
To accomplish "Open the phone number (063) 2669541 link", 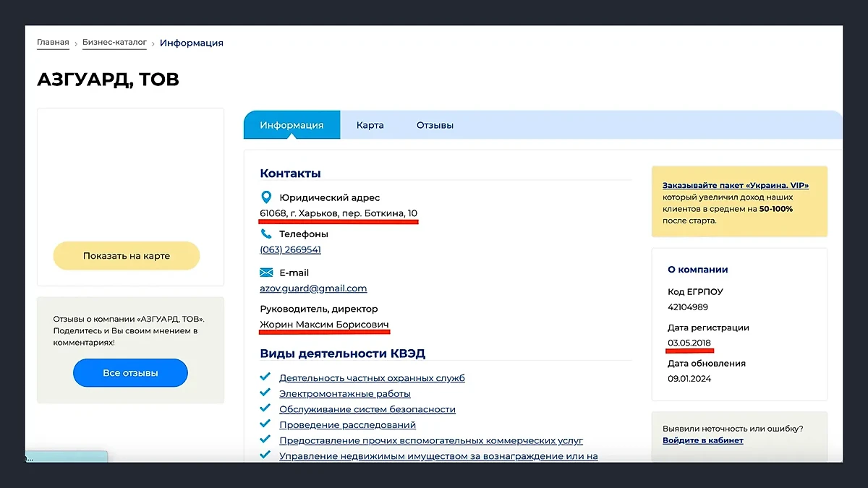I will (x=290, y=249).
